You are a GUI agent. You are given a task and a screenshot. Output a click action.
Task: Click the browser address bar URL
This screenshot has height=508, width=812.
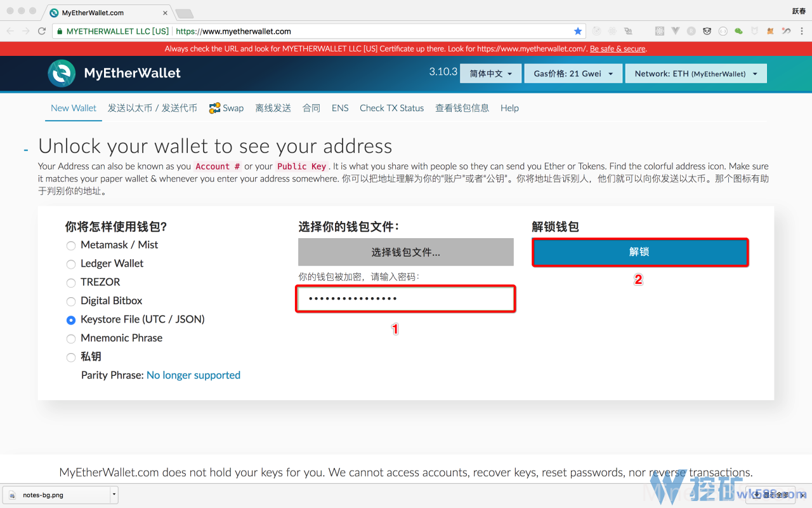(x=233, y=31)
